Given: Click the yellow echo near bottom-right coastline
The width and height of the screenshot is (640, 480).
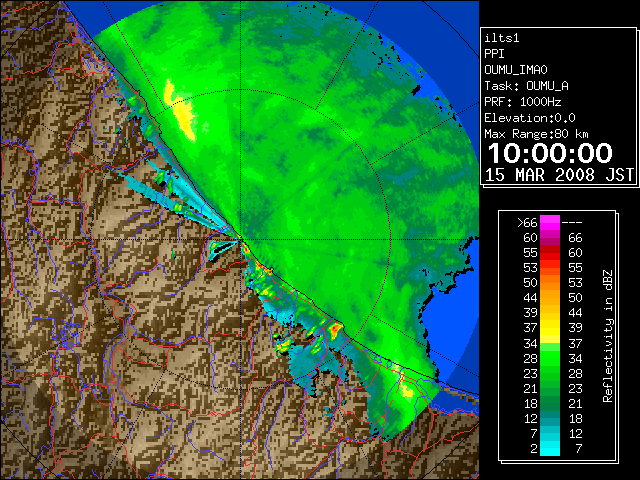Looking at the screenshot, I should tap(407, 390).
